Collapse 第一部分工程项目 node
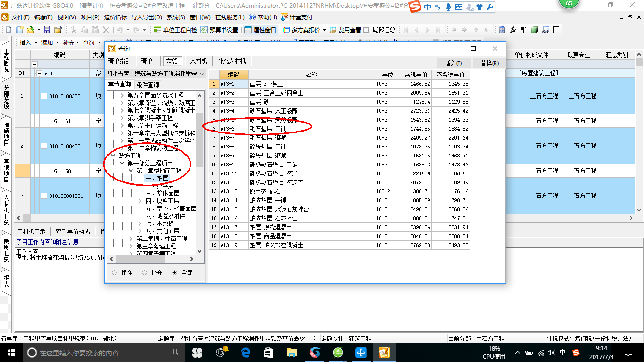 click(122, 163)
